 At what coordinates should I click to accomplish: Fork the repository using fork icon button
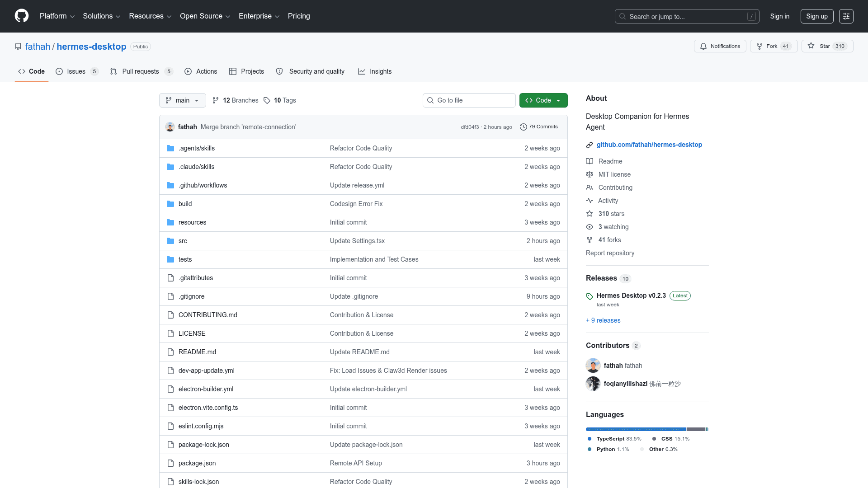click(x=759, y=46)
